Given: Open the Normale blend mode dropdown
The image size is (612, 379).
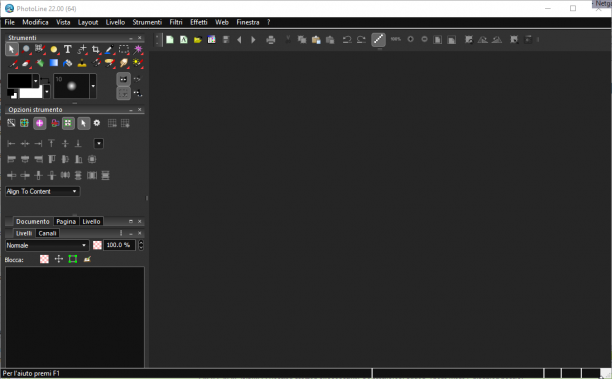Looking at the screenshot, I should point(47,245).
